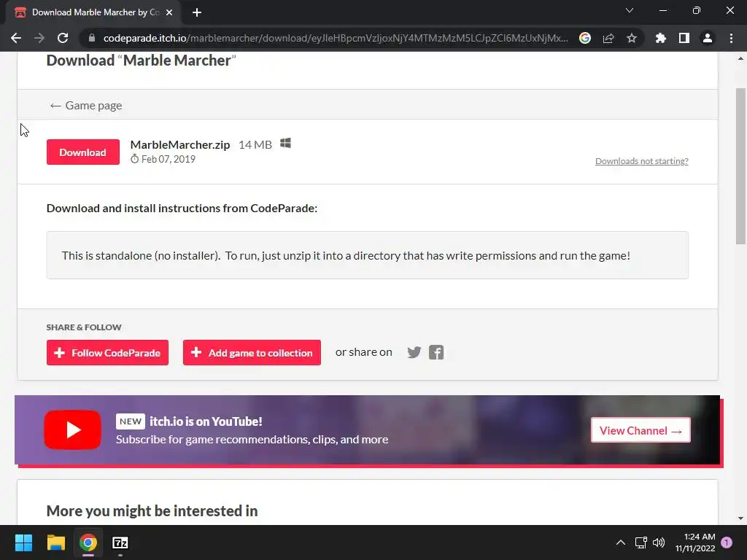Toggle the Chrome side panel icon

point(684,38)
